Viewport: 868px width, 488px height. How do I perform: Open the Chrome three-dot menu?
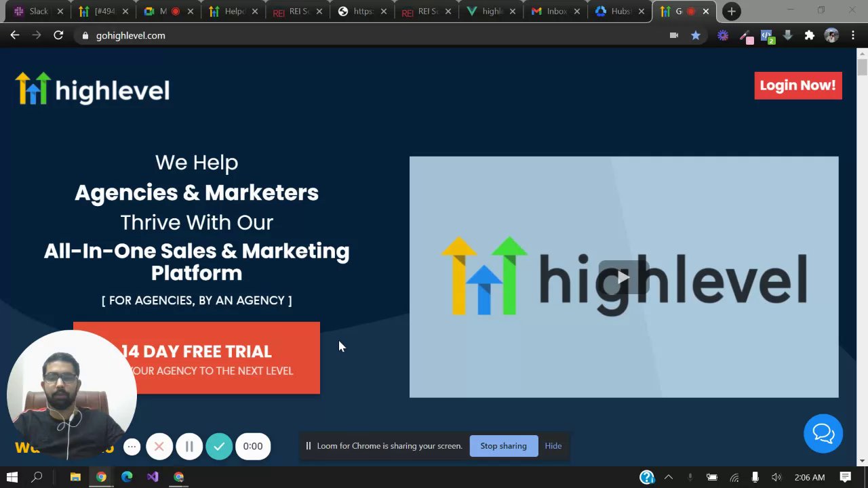pyautogui.click(x=853, y=35)
